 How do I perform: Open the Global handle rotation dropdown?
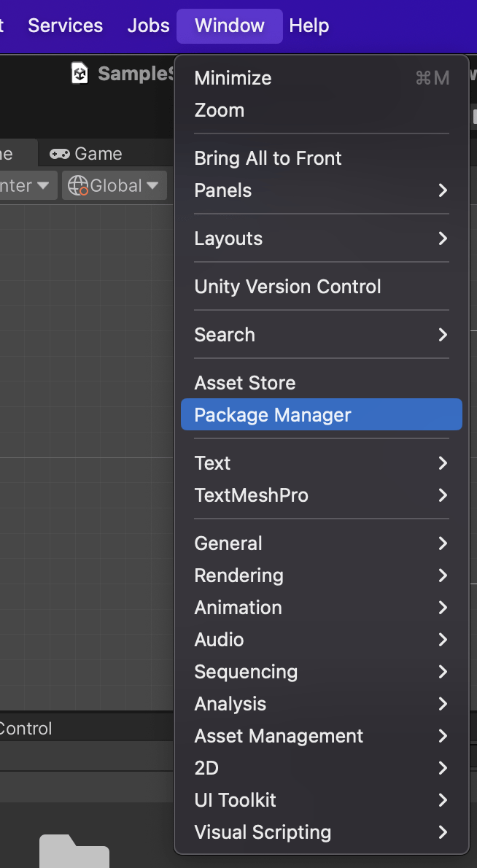pos(115,185)
